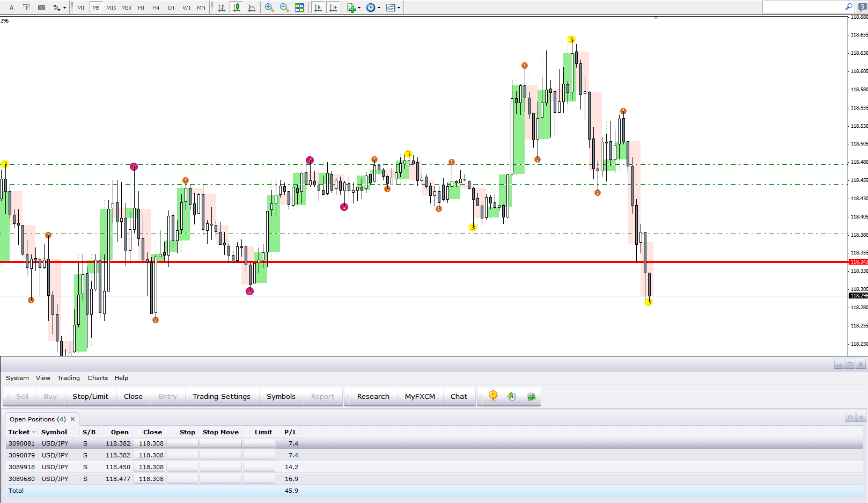868x503 pixels.
Task: Click the Stop/Limit button
Action: pyautogui.click(x=90, y=396)
